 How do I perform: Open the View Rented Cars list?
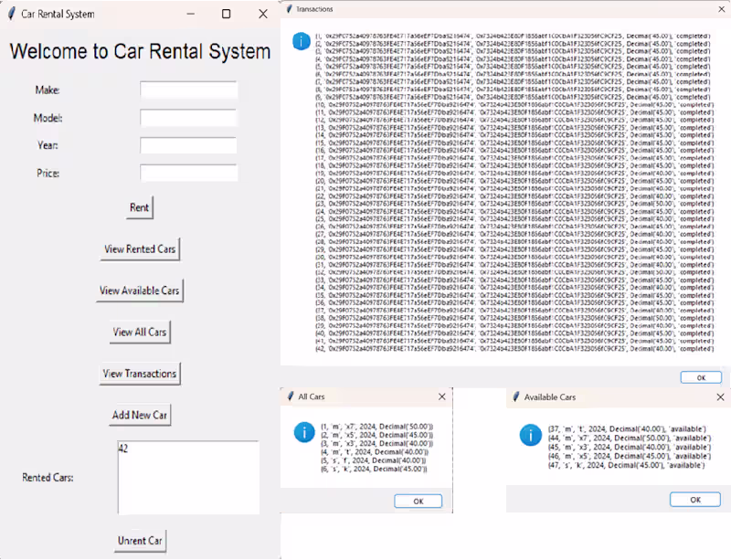coord(140,248)
